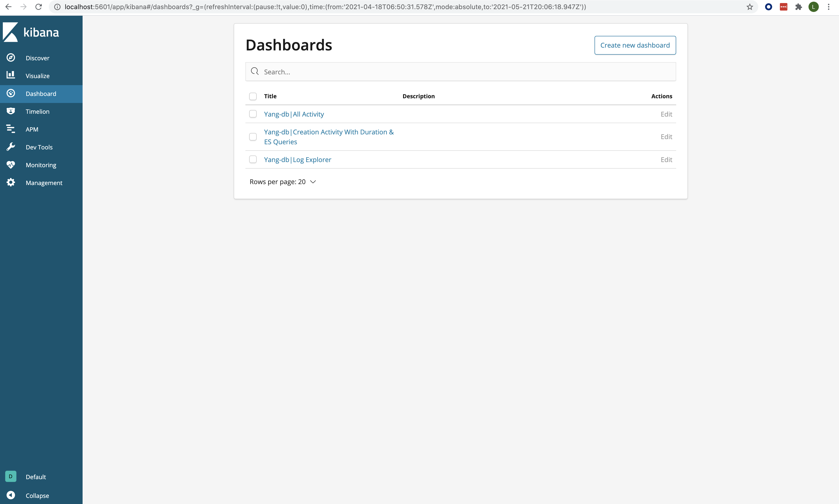Click the blue circle extension icon
The width and height of the screenshot is (839, 504).
[x=769, y=7]
